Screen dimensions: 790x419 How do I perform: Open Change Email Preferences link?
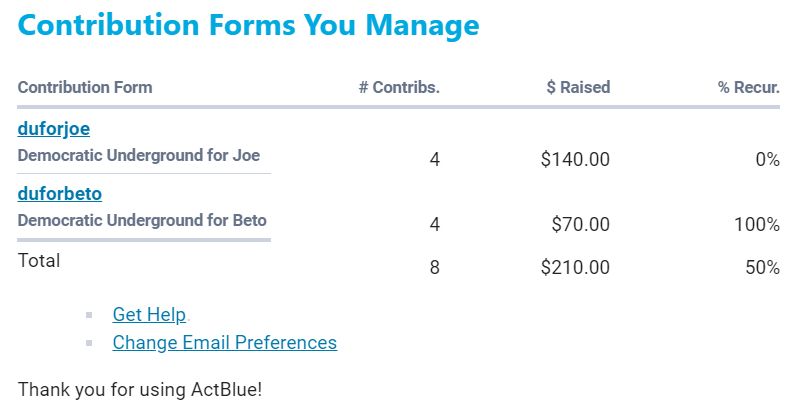224,342
